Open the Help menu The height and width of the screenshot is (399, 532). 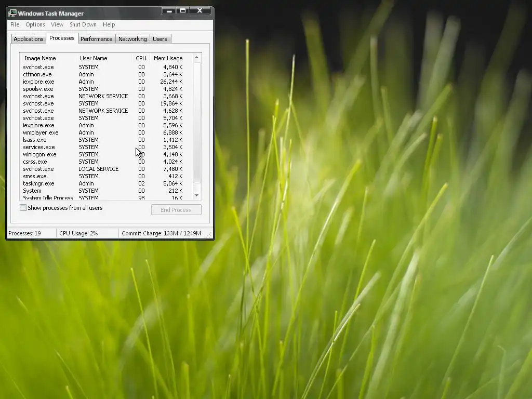pos(109,24)
